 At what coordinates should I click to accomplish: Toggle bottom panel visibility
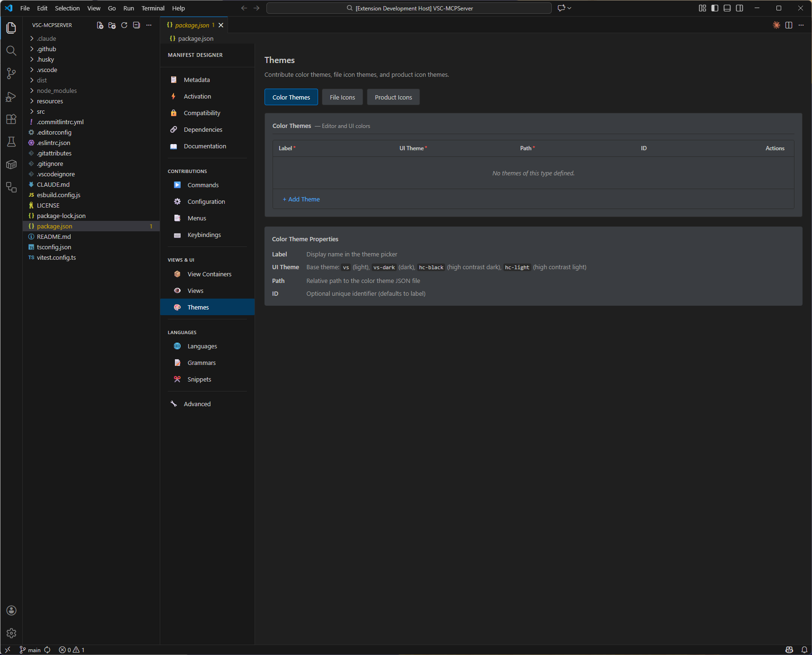click(727, 8)
